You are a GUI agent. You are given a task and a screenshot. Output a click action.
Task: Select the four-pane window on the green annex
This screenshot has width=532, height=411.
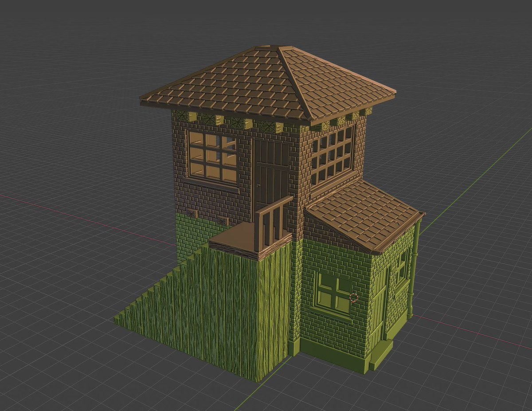pos(335,294)
